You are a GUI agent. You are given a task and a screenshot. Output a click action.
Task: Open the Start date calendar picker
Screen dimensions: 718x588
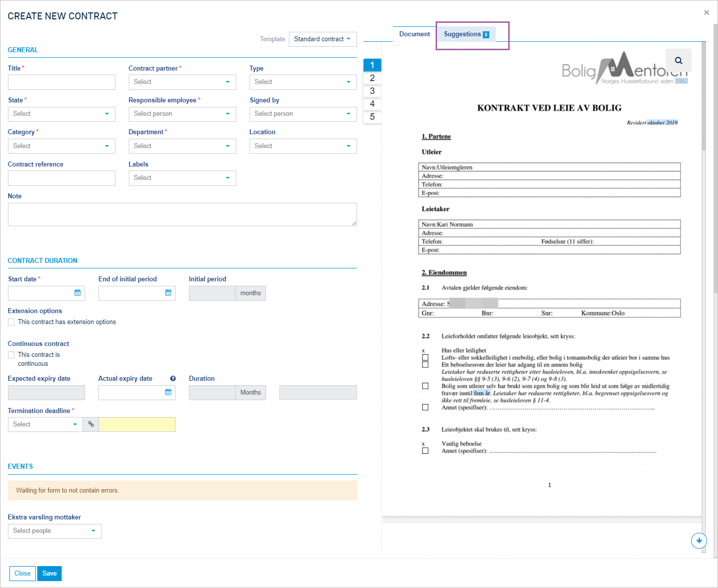[78, 293]
